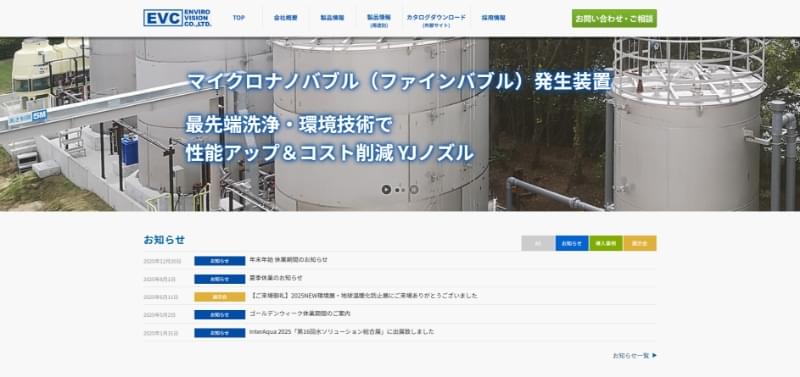
Task: Select the grey 全て news filter tab
Action: pos(538,243)
